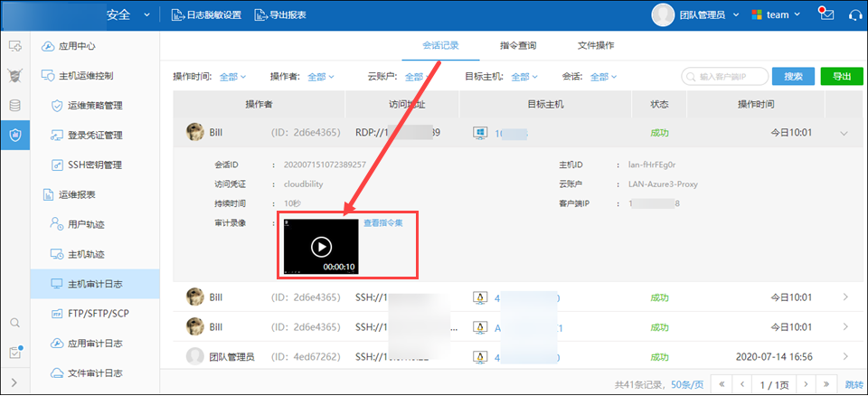The width and height of the screenshot is (868, 396).
Task: Go to the first page with double-left arrow
Action: (x=722, y=383)
